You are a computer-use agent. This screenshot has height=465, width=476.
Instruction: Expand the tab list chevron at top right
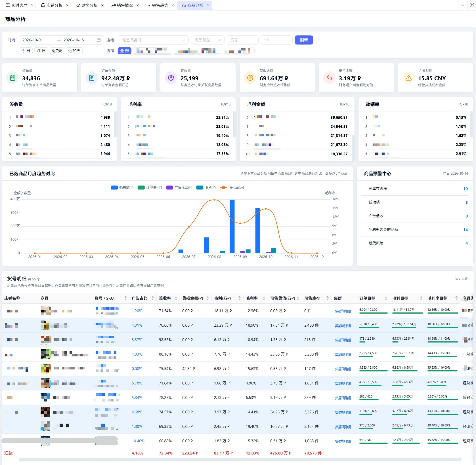coord(463,5)
